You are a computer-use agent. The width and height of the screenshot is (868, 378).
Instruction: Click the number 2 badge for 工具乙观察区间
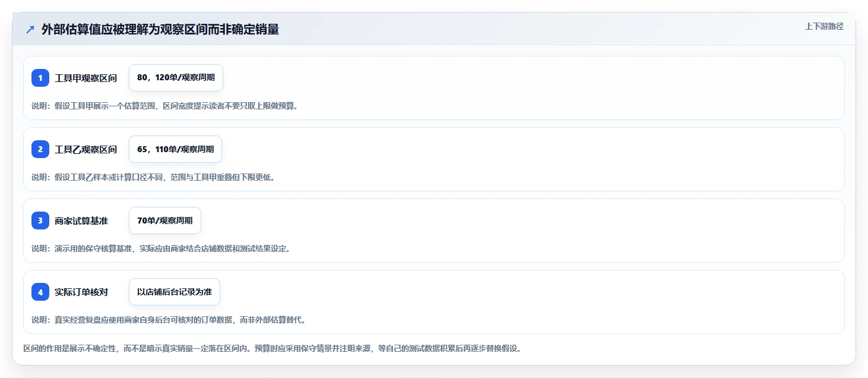click(40, 149)
